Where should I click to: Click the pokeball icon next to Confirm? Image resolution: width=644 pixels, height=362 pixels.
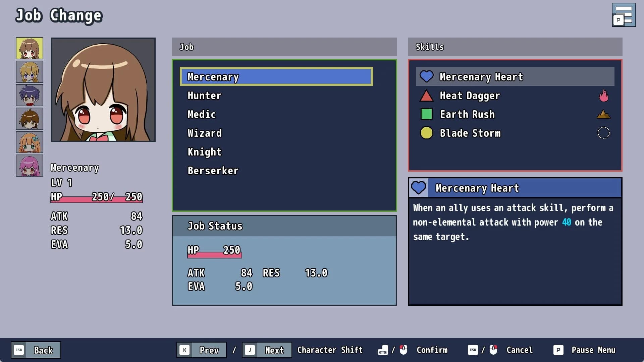click(404, 350)
